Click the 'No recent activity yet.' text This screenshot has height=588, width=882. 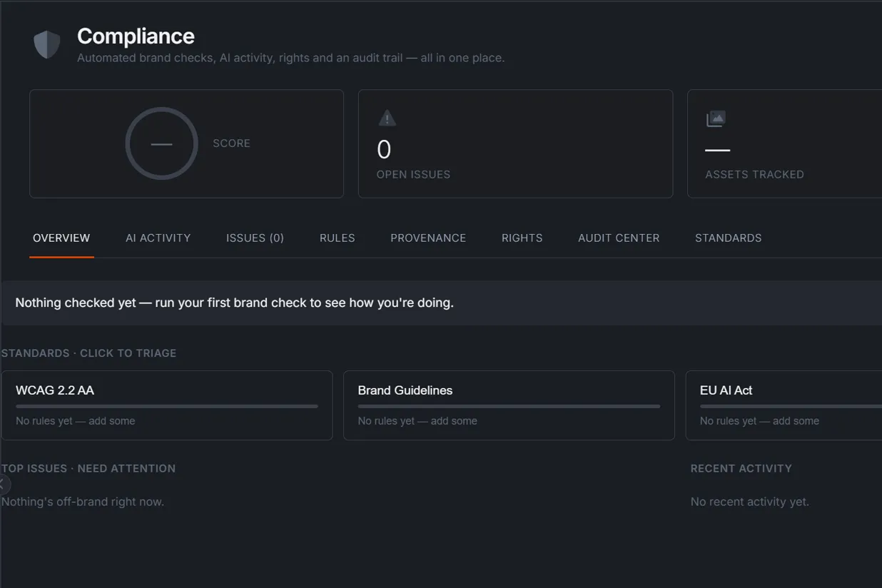click(x=750, y=502)
